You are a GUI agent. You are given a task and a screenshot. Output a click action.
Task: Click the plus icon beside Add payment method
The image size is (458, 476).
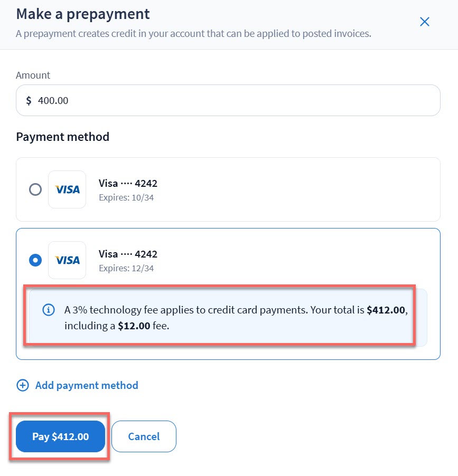(x=23, y=385)
